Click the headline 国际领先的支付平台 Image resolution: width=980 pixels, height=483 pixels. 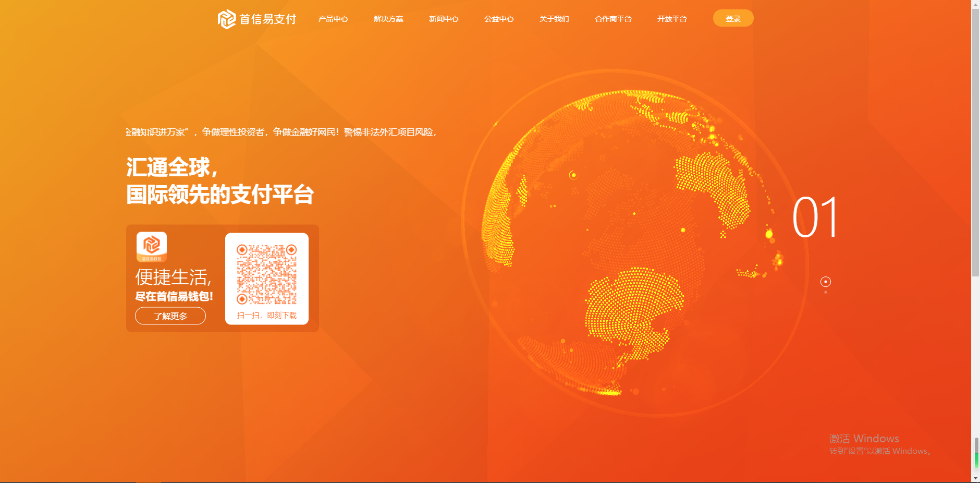(x=220, y=195)
